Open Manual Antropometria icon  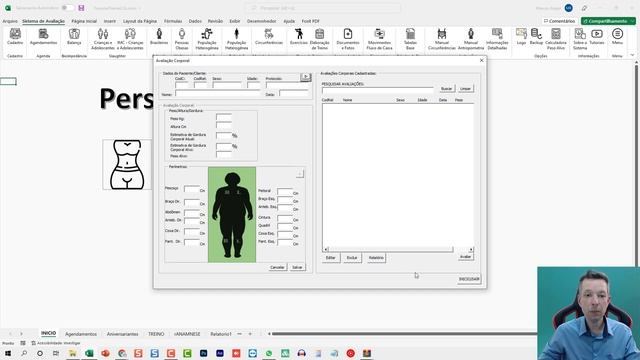471,39
